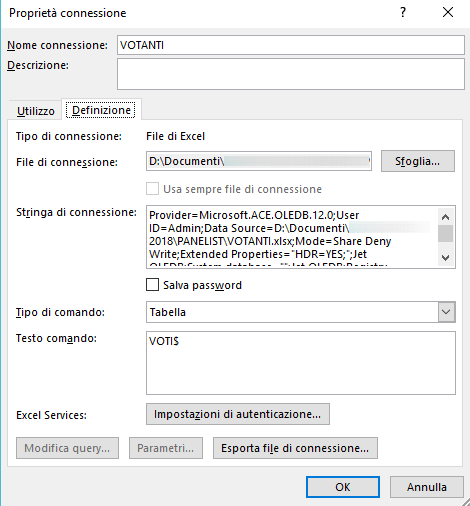Click the File di connessione path field

pyautogui.click(x=259, y=161)
